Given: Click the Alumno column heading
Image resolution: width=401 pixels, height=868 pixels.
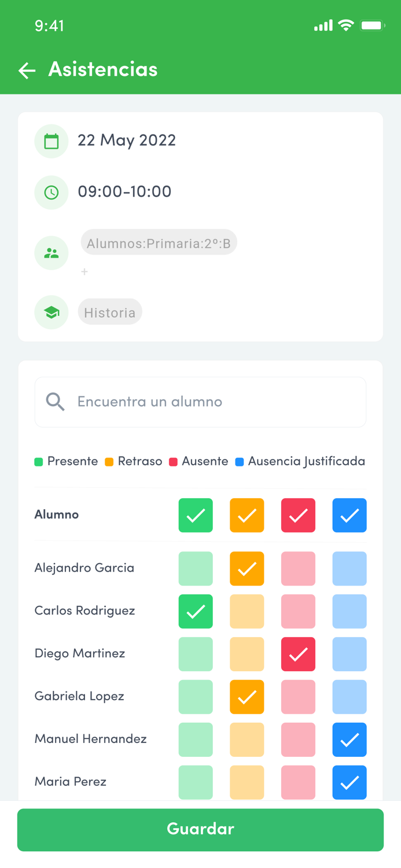Looking at the screenshot, I should pos(56,514).
